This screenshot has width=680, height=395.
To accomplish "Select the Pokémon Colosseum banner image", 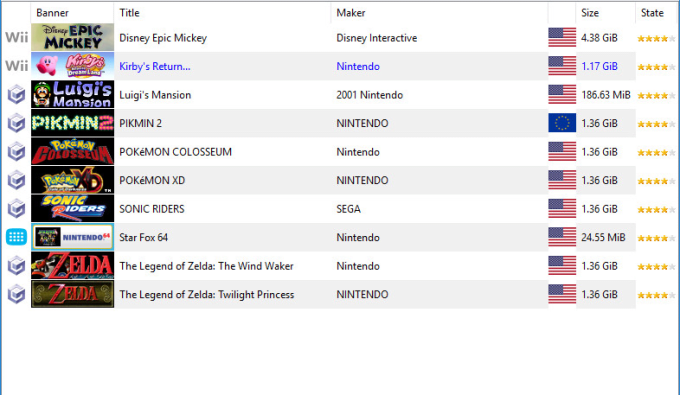I will click(x=72, y=151).
